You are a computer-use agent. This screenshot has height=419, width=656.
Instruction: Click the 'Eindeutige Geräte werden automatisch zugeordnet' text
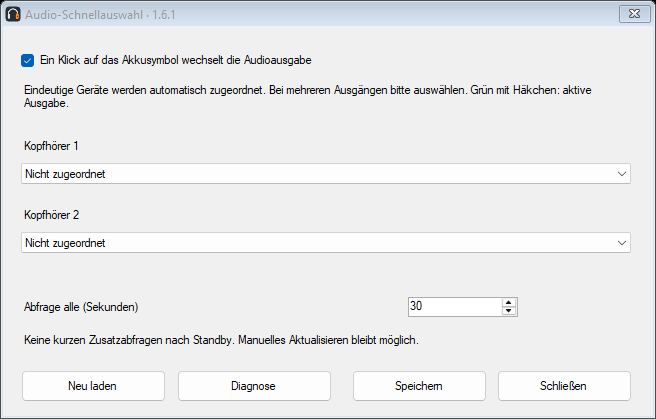[x=145, y=90]
